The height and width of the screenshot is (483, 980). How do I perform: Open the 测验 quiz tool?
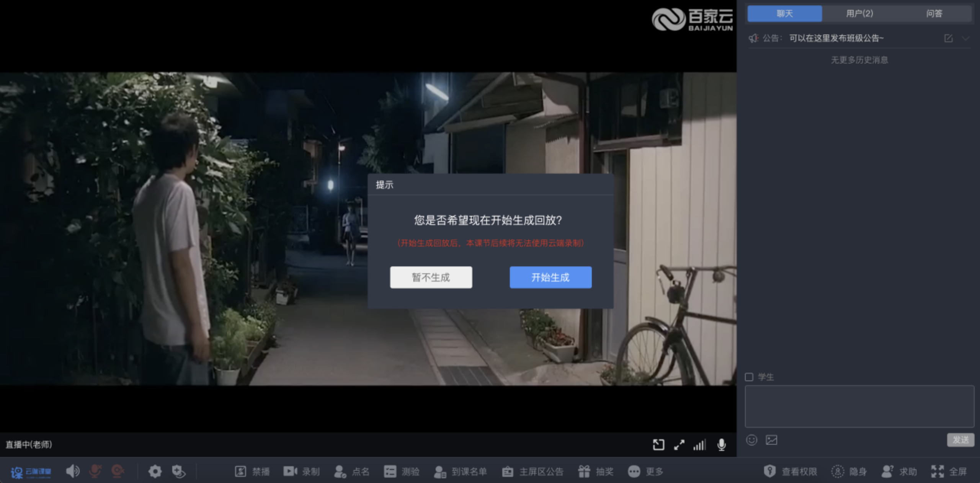point(402,472)
